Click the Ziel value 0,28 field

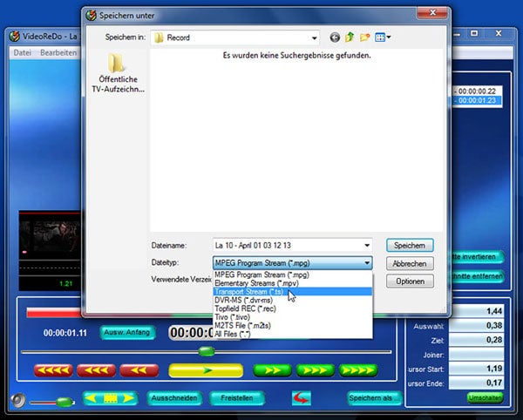tap(476, 340)
